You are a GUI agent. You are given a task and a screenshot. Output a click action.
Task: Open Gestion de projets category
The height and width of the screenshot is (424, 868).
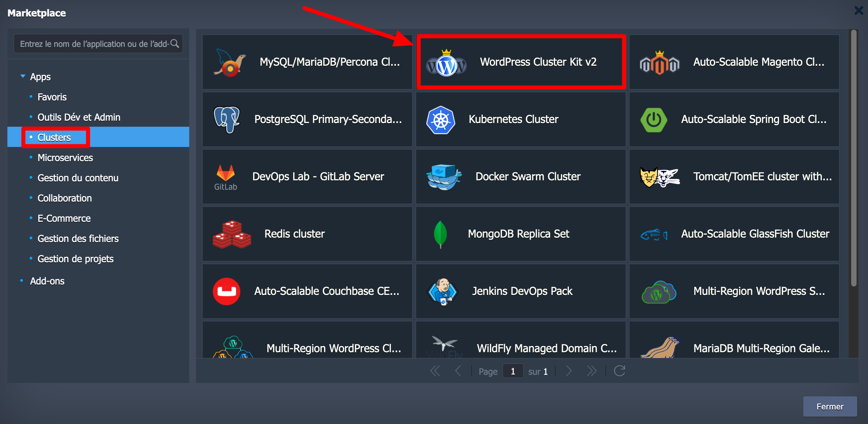point(75,259)
